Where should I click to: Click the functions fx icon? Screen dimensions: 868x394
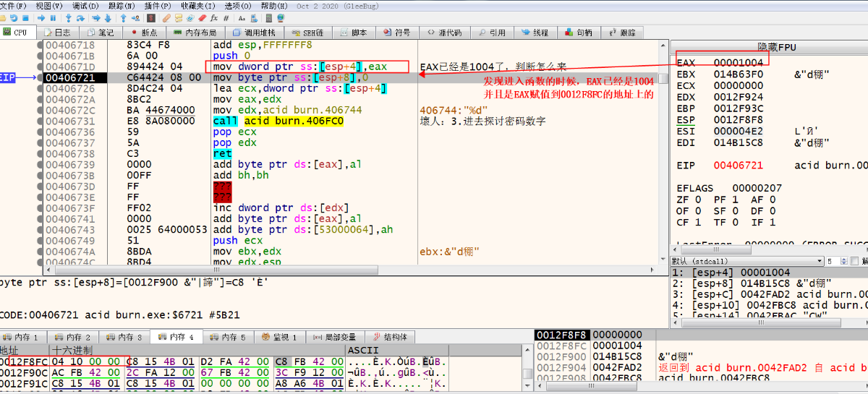(x=214, y=18)
